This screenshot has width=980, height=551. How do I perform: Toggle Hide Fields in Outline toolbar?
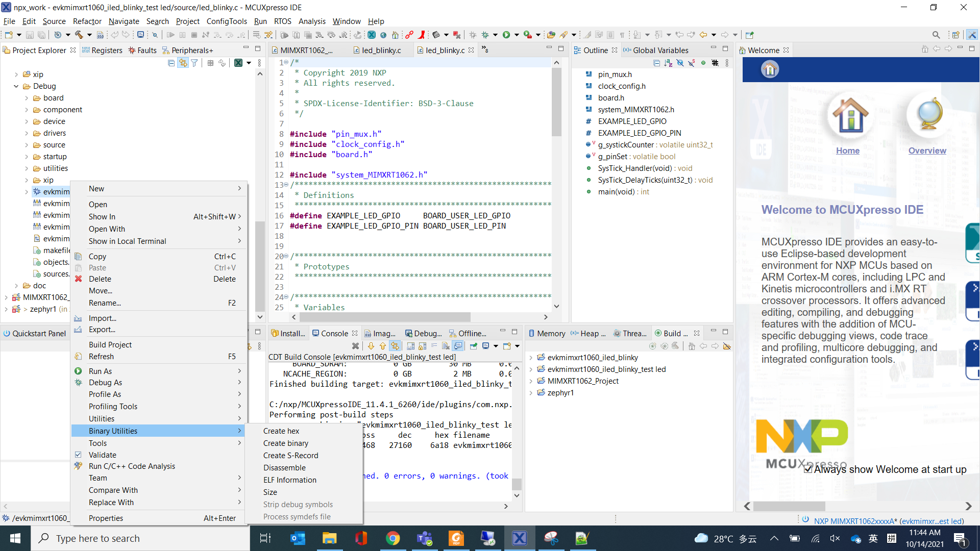680,63
